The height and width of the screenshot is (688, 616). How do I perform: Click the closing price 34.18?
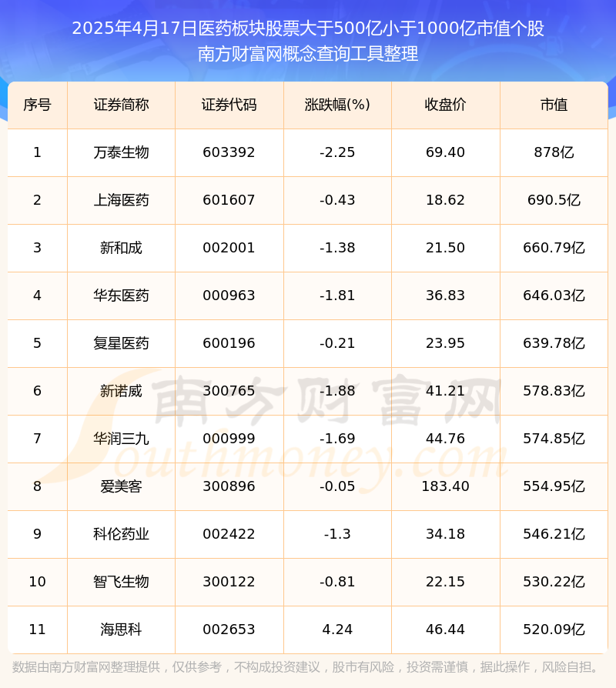445,534
